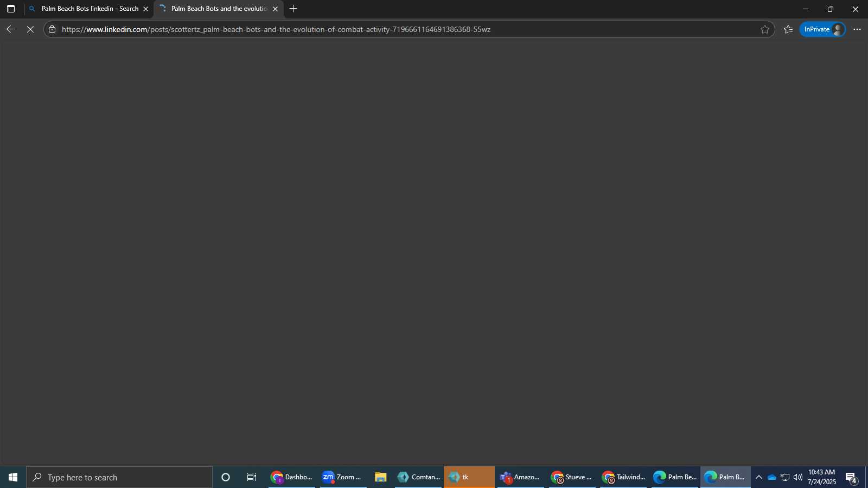868x488 pixels.
Task: Switch to Chrome Stueve... window
Action: [572, 477]
